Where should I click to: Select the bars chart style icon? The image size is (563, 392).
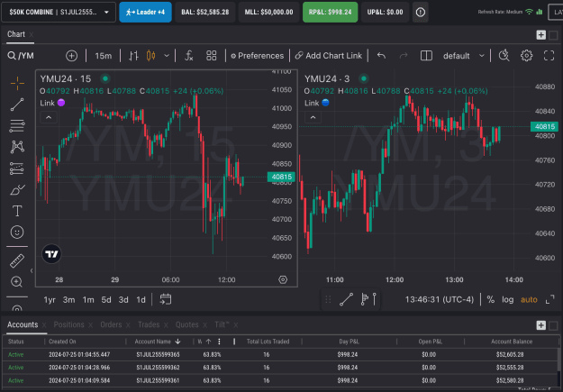coord(133,56)
